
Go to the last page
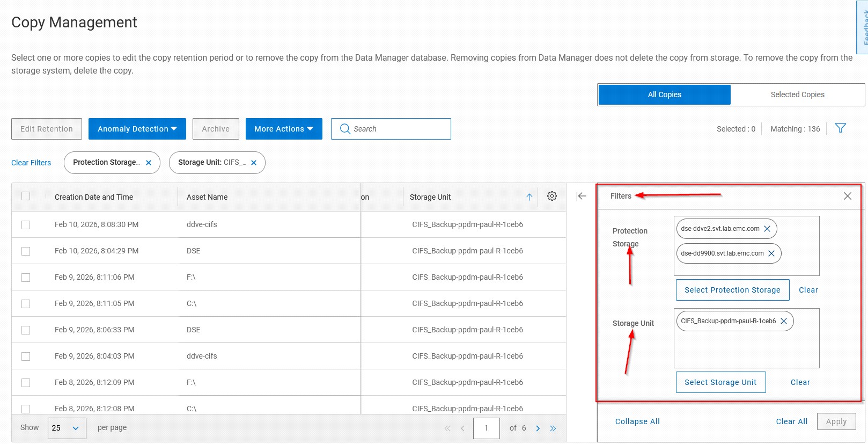(553, 428)
